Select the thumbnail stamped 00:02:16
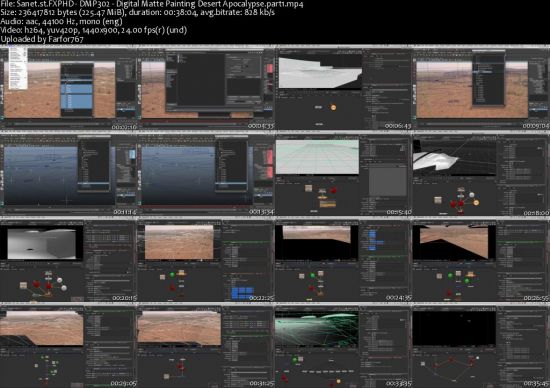 tap(69, 87)
